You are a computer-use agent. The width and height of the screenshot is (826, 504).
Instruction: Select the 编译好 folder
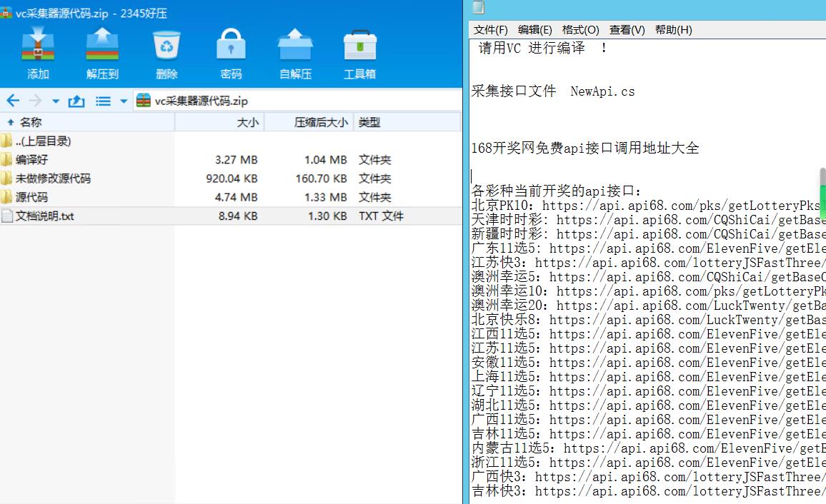click(x=231, y=159)
